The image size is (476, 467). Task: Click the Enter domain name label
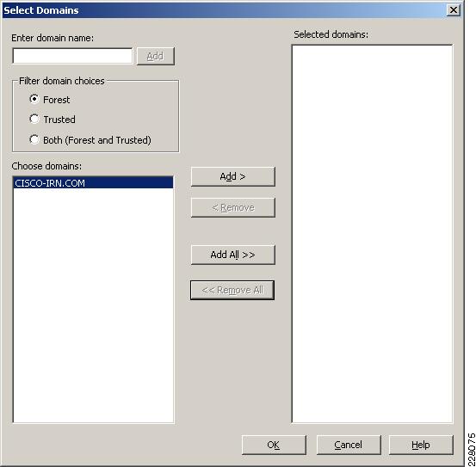(x=53, y=38)
